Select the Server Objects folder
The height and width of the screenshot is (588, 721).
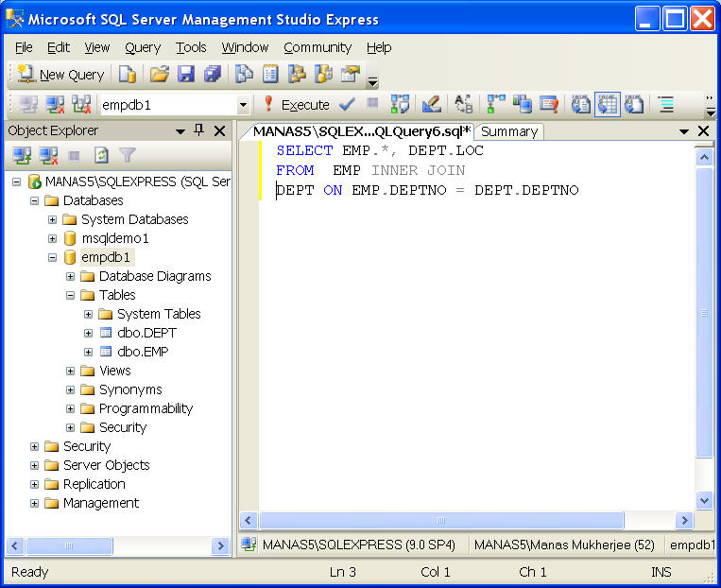click(106, 465)
